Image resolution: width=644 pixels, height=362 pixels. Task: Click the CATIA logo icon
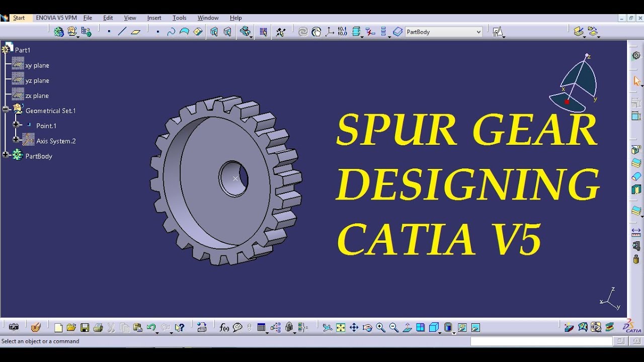click(632, 327)
